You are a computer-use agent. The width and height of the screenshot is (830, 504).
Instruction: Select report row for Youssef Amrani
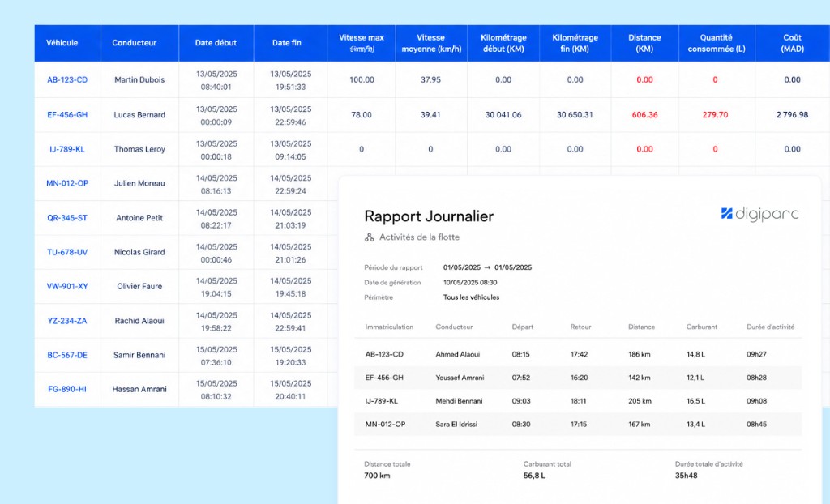pyautogui.click(x=578, y=378)
